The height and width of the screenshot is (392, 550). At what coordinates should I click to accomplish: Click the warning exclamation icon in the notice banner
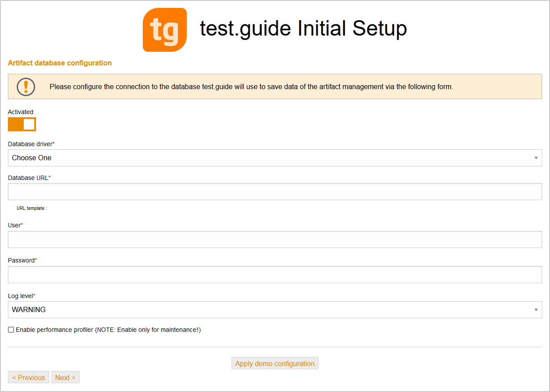(x=25, y=86)
